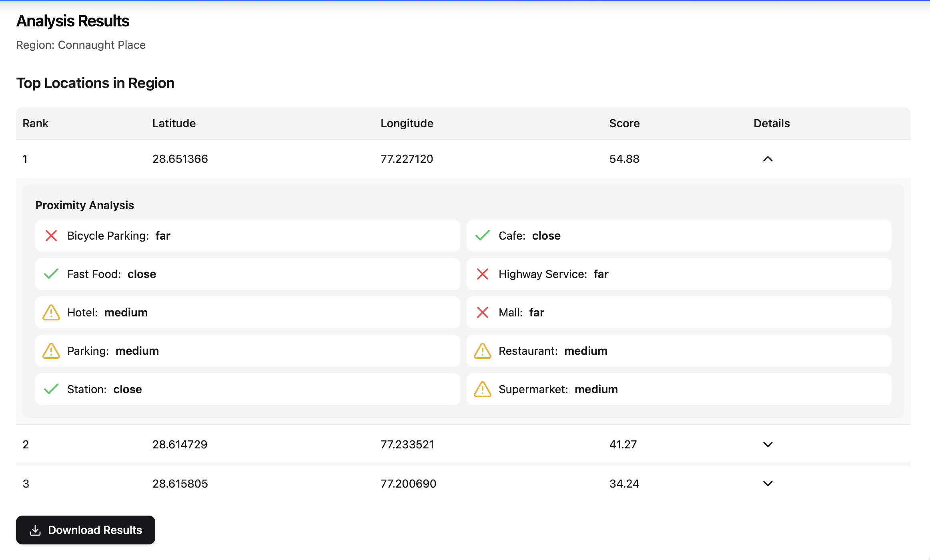
Task: Click the Highway Service: far label
Action: coord(554,274)
